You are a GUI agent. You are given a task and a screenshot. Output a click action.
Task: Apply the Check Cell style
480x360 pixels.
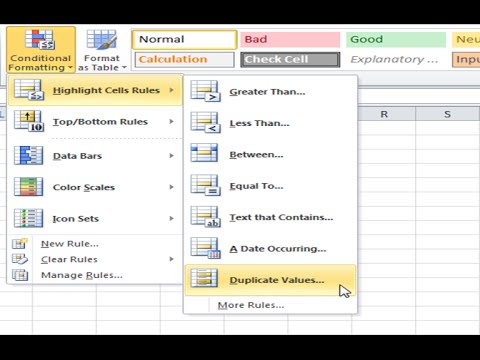click(290, 59)
